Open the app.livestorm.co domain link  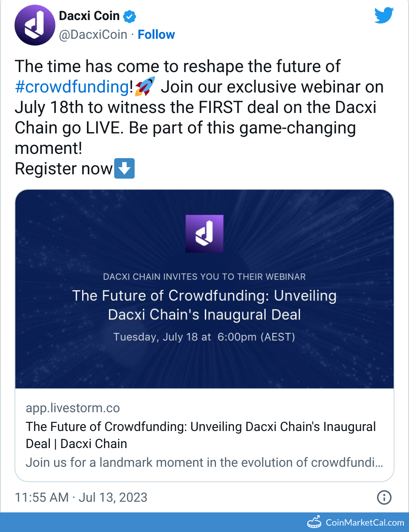[73, 408]
